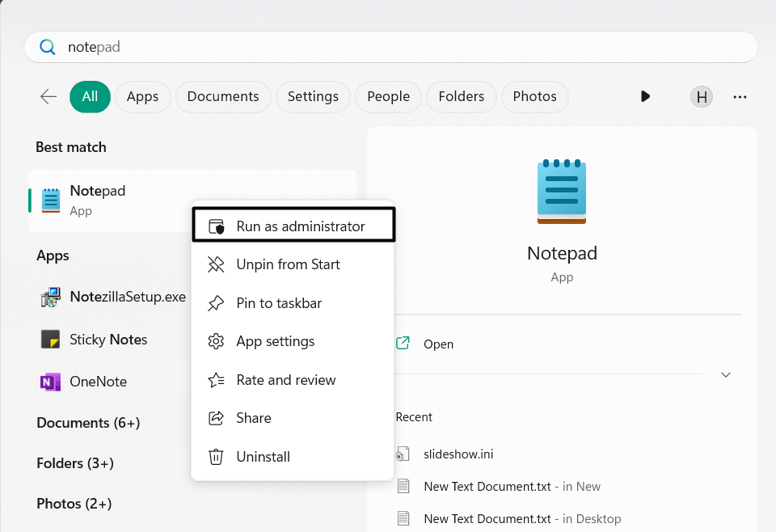
Task: Click Open in the Notepad preview pane
Action: point(438,344)
